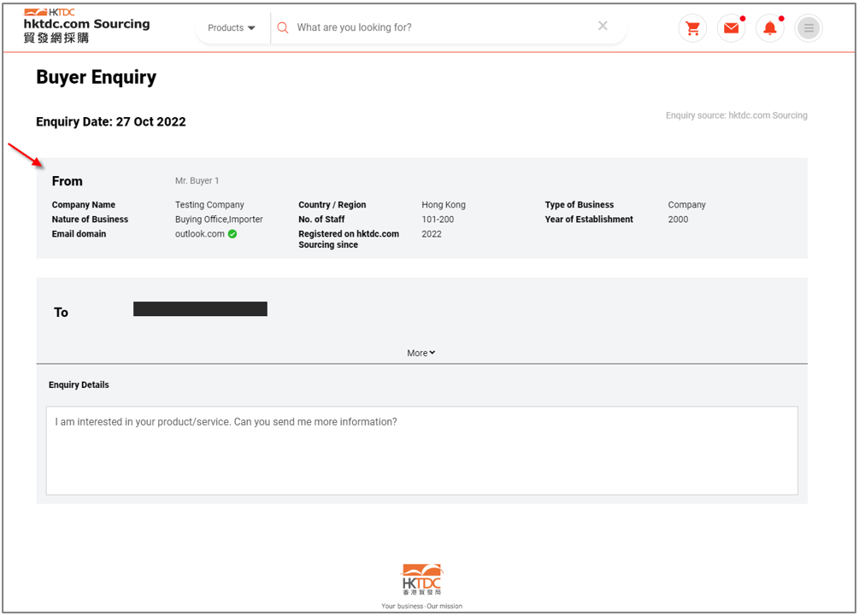The image size is (859, 616).
Task: Click 'Your business · Our mission' tagline
Action: click(422, 606)
